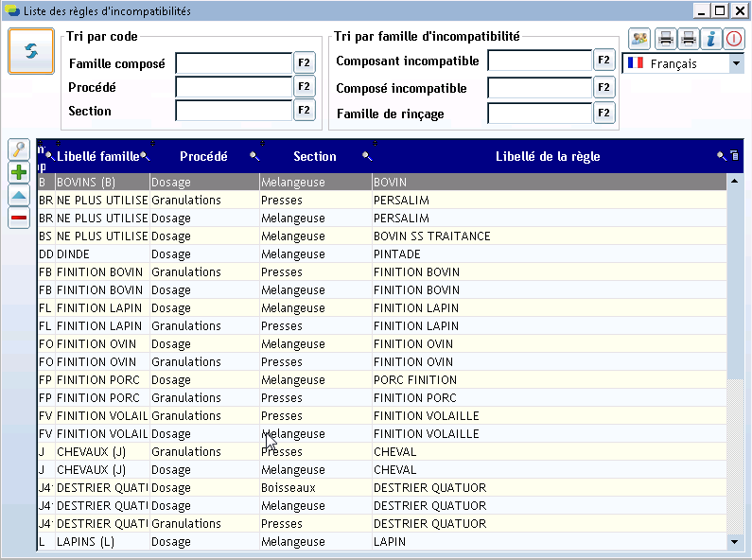Open the users icon in top toolbar
The image size is (752, 560).
click(x=639, y=39)
